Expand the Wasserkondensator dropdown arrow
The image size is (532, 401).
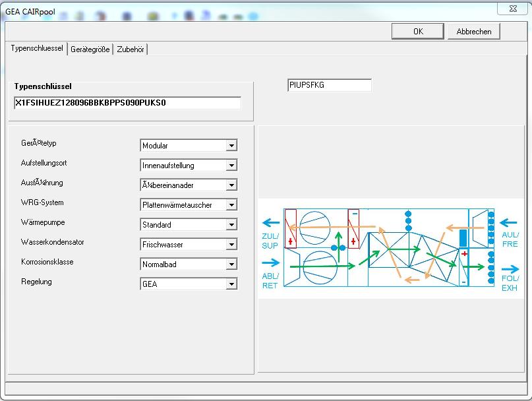[231, 244]
